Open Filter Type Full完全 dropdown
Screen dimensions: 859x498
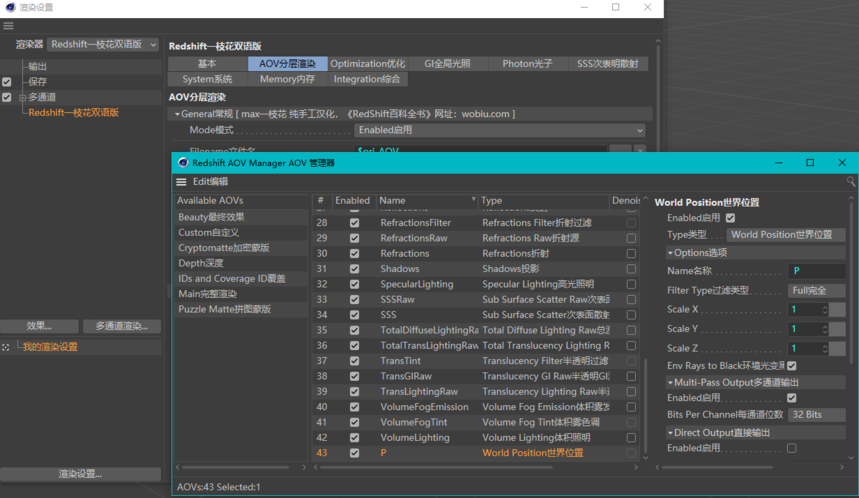tap(816, 290)
